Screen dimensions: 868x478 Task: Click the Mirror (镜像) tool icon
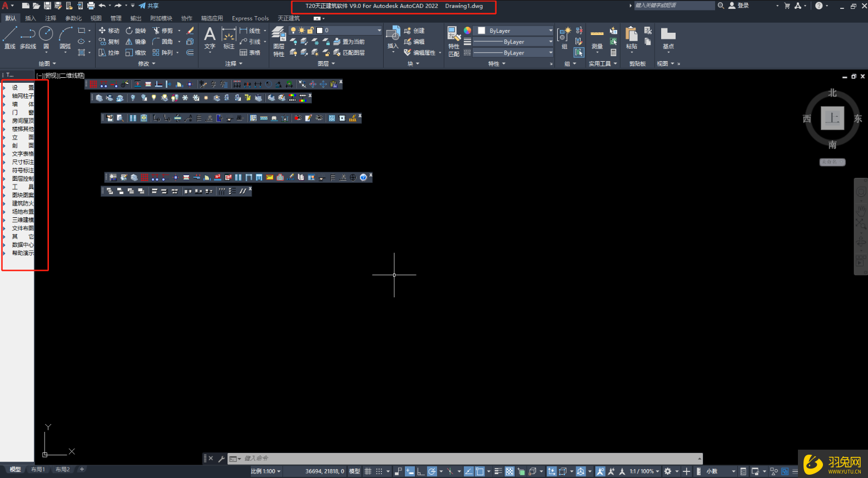tap(137, 41)
